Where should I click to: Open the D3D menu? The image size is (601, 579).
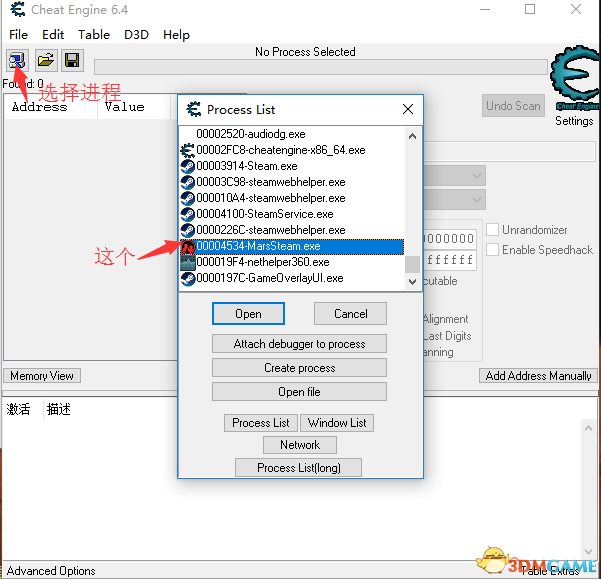(x=136, y=34)
